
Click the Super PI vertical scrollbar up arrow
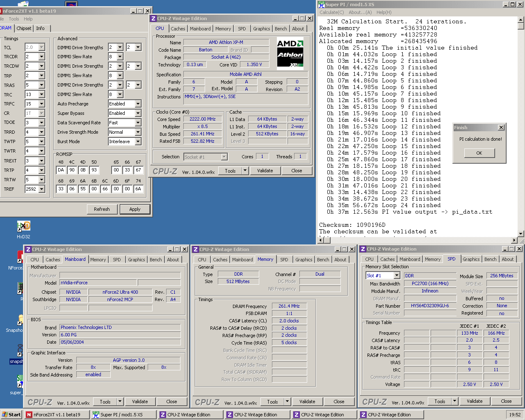(521, 20)
